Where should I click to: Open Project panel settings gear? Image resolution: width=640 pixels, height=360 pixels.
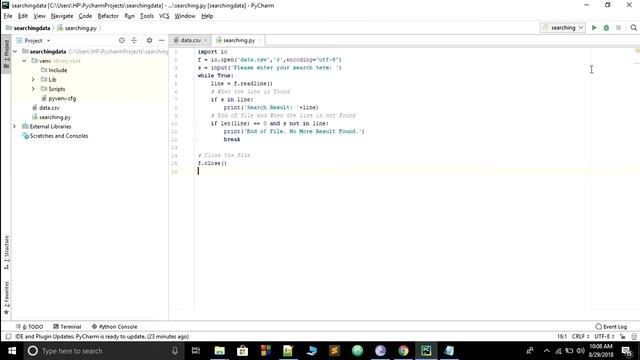(x=149, y=40)
